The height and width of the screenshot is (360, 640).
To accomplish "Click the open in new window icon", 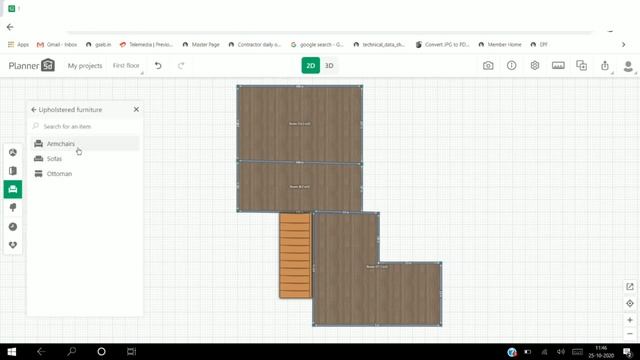I will tap(630, 287).
